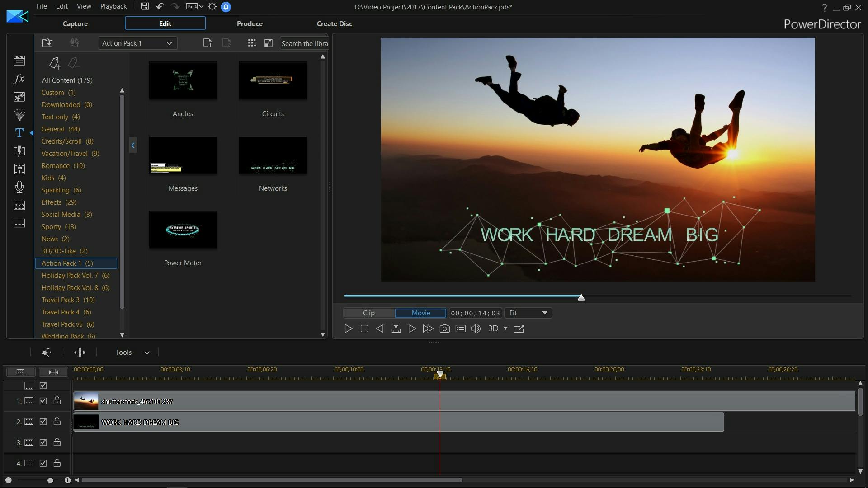
Task: Open the Playback menu
Action: [x=113, y=6]
